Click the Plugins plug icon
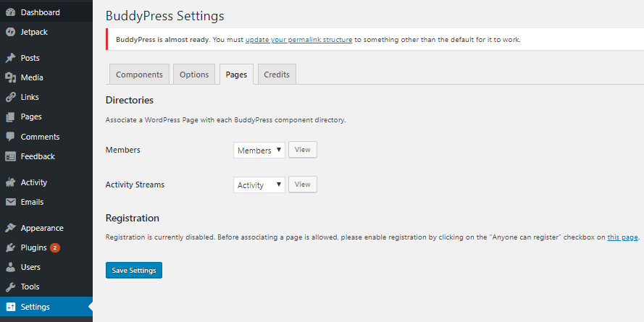Viewport: 644px width, 322px height. coord(10,247)
